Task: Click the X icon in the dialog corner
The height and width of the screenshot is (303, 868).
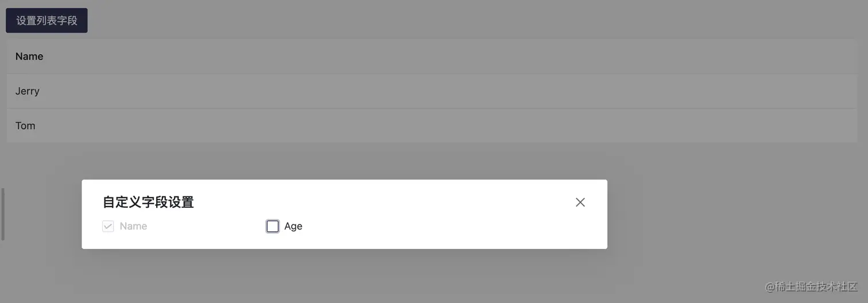Action: click(x=580, y=202)
